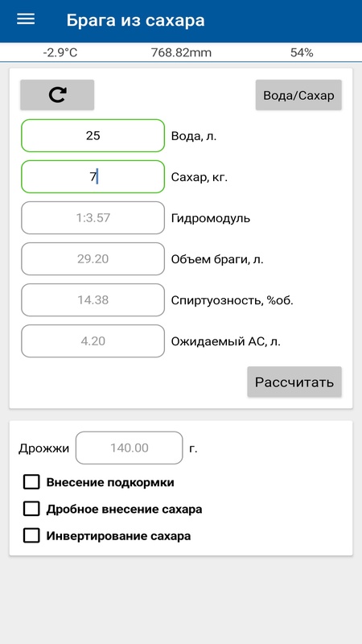Focus the Вода water volume field
362x644 pixels.
click(93, 135)
